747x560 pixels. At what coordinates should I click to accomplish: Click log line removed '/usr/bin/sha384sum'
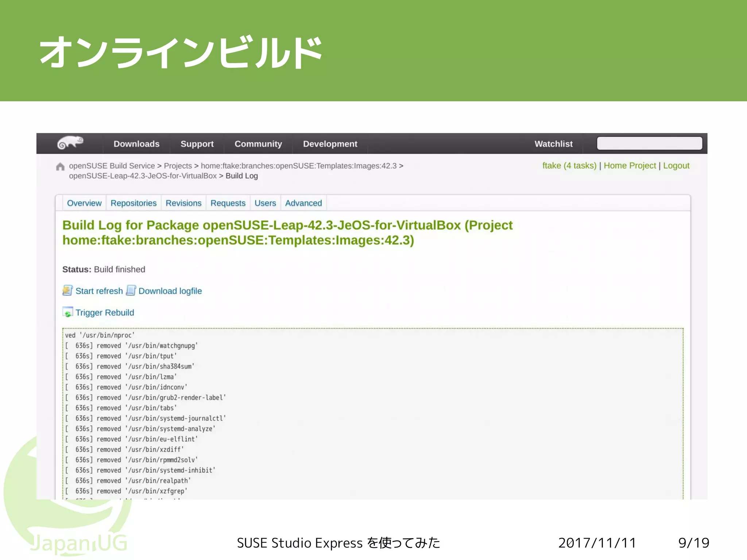coord(129,366)
